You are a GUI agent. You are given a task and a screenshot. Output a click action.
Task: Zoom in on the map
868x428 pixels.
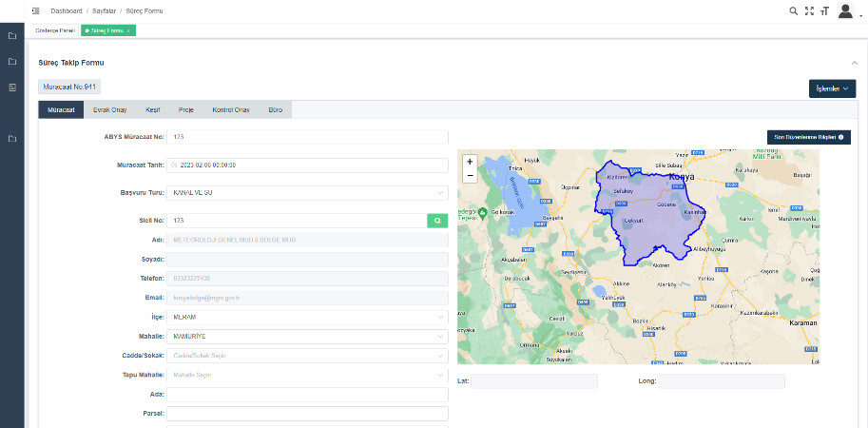coord(470,162)
